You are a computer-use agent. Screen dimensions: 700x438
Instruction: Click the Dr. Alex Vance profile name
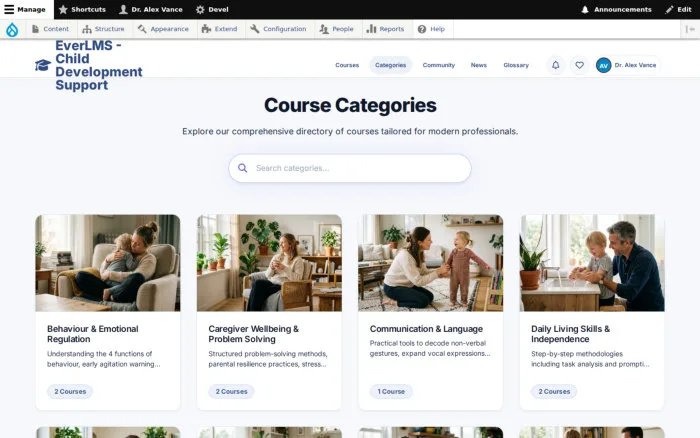click(635, 65)
